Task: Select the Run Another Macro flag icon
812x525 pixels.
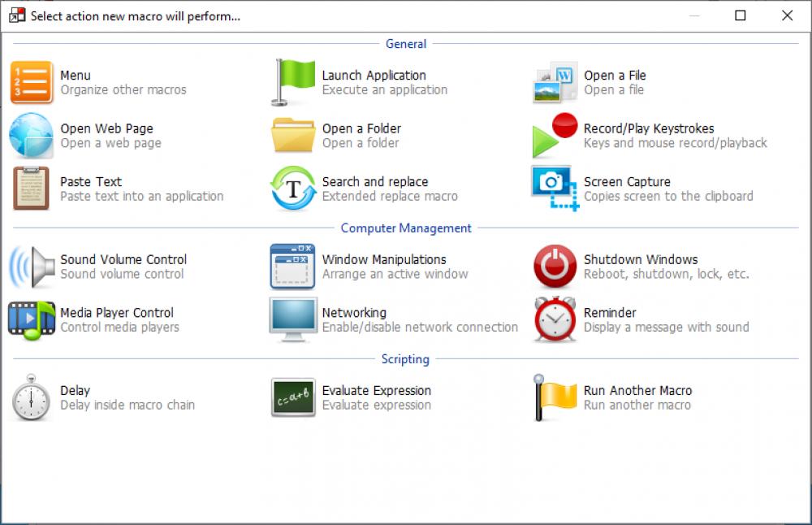Action: coord(554,397)
